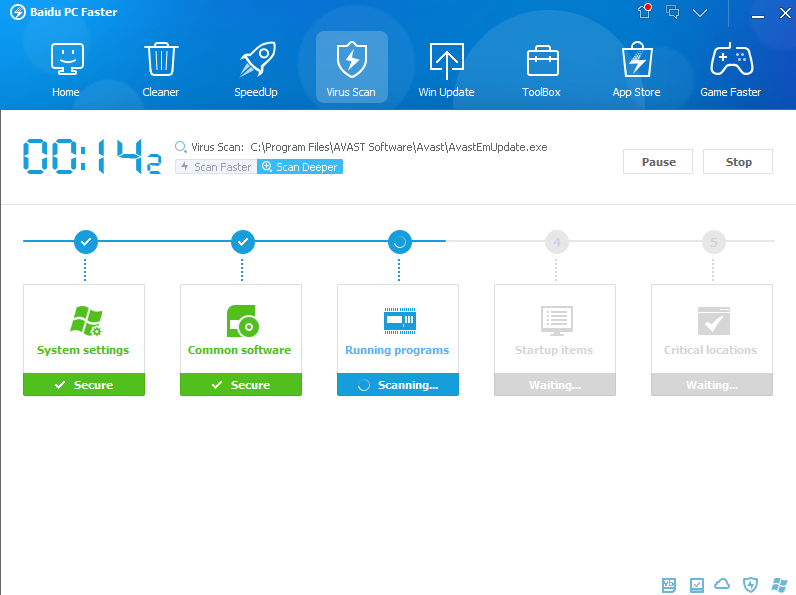This screenshot has height=595, width=796.
Task: Click the step three spinning progress marker
Action: [400, 242]
